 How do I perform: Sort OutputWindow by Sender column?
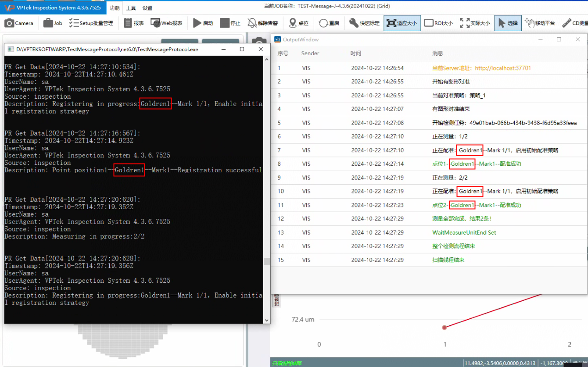tap(310, 53)
